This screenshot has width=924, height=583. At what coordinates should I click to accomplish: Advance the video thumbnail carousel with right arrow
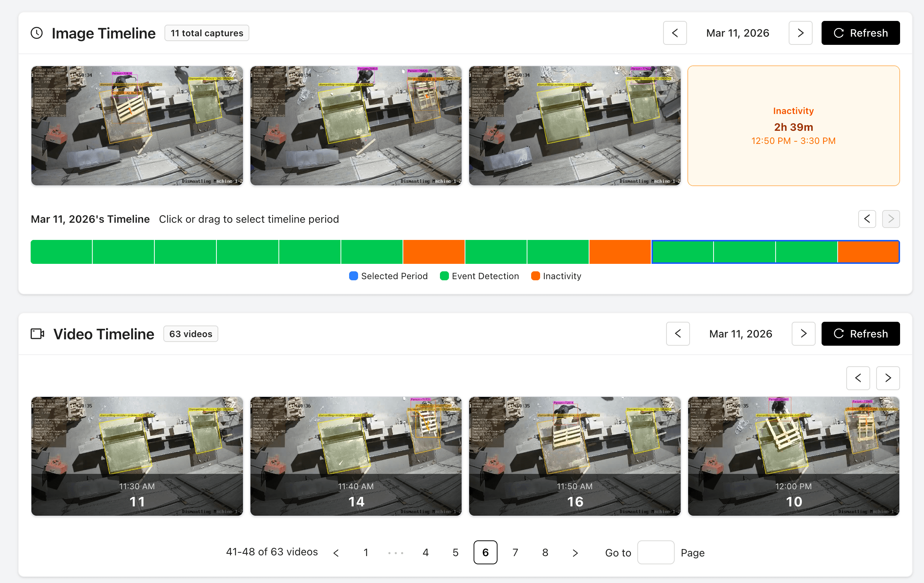coord(887,378)
